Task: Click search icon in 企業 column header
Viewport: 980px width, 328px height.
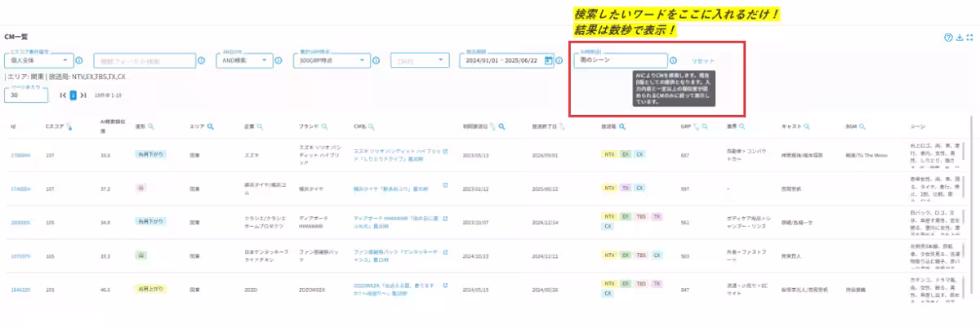Action: 261,126
